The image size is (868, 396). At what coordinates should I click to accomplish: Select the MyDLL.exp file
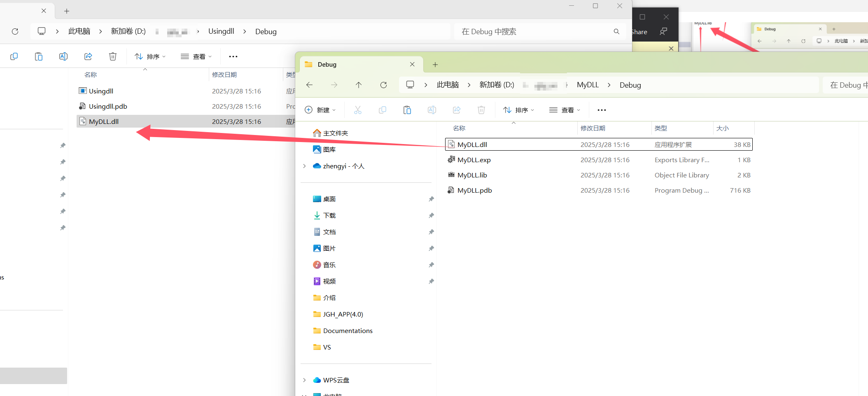(474, 160)
